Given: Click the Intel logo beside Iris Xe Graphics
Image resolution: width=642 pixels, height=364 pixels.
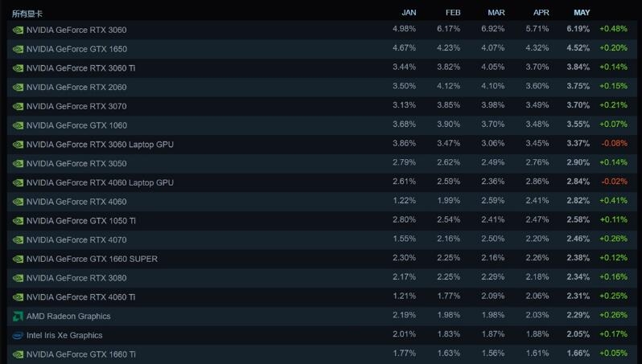Looking at the screenshot, I should tap(18, 335).
